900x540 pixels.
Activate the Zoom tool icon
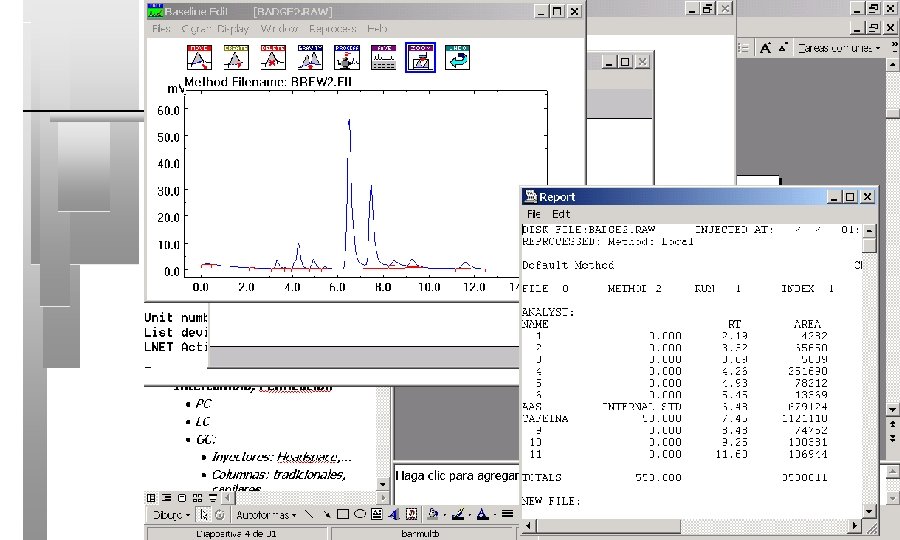pyautogui.click(x=420, y=57)
